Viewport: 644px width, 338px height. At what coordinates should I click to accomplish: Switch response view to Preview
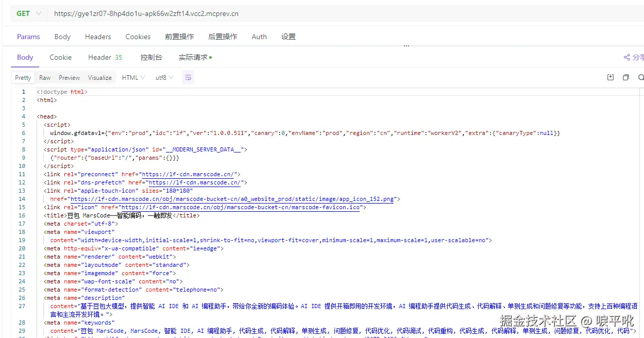coord(69,77)
